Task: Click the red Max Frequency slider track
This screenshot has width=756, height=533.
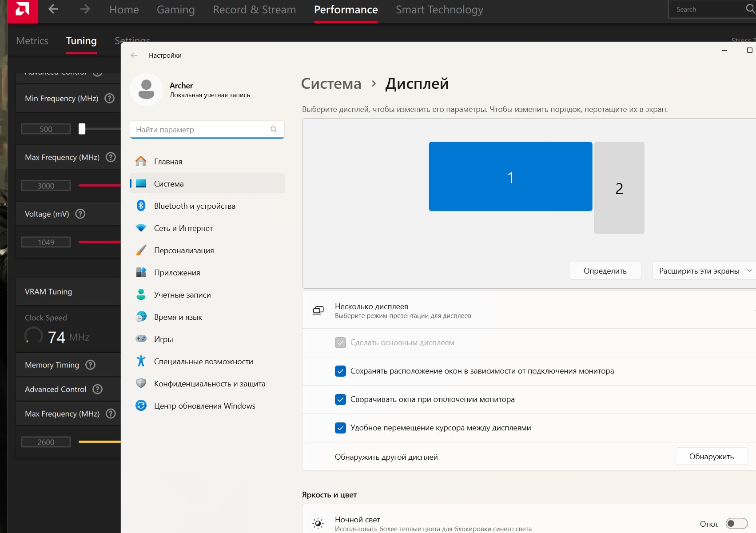Action: (99, 185)
